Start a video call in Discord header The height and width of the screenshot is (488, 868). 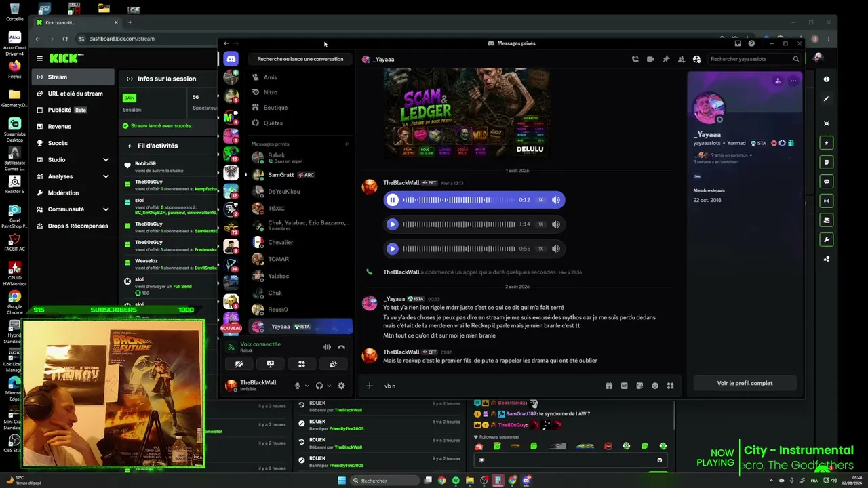click(x=650, y=59)
